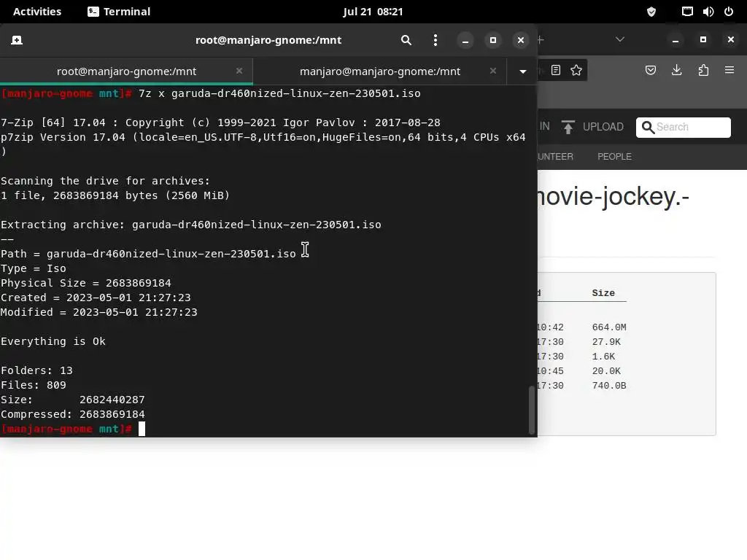This screenshot has width=747, height=560.
Task: Open Activities overview
Action: 37,12
